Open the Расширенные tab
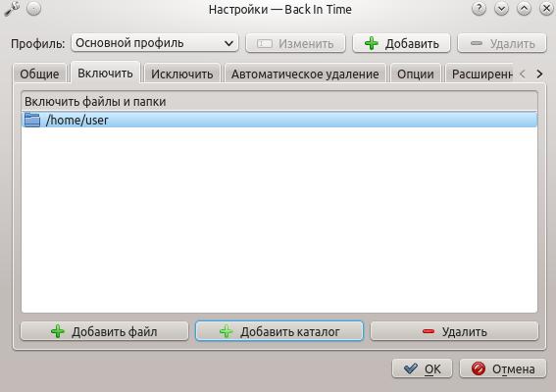This screenshot has width=556, height=392. point(479,73)
